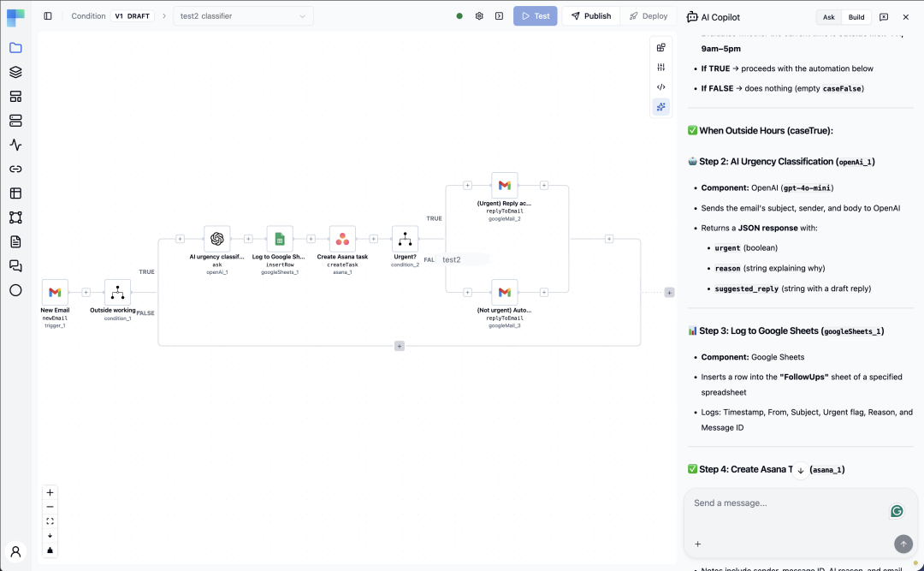Open the components blocks icon on canvas

(x=661, y=47)
